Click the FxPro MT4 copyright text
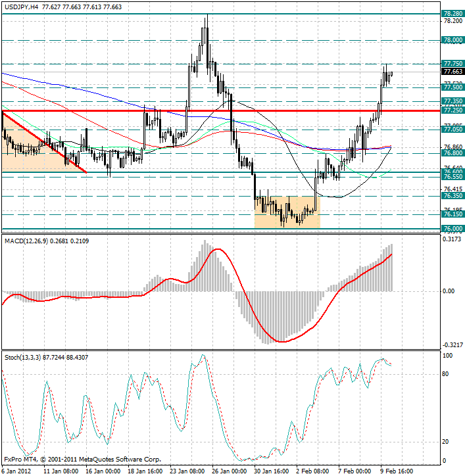 tap(83, 460)
